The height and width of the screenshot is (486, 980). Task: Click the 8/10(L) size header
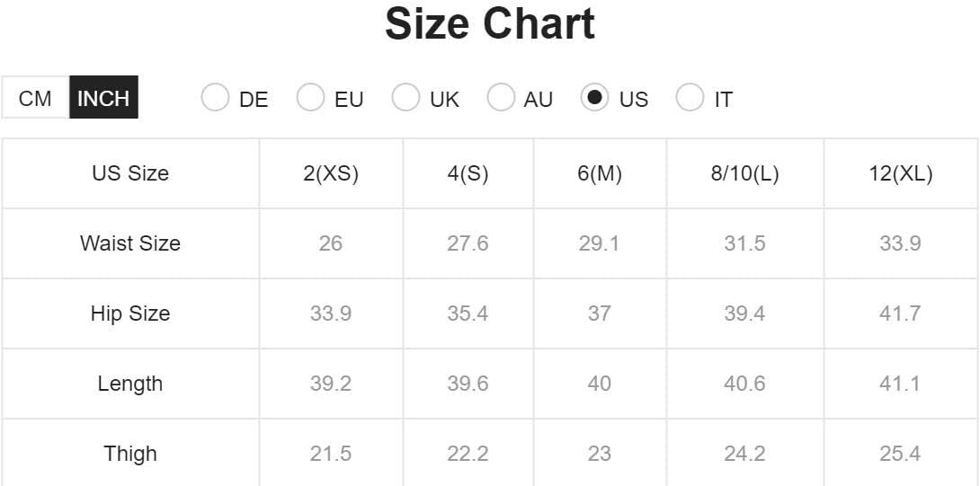pyautogui.click(x=744, y=173)
